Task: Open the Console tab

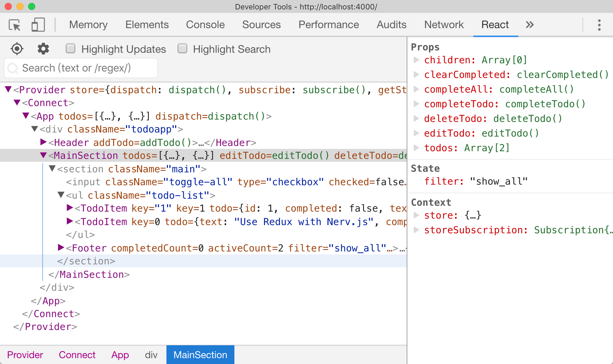Action: pos(205,25)
